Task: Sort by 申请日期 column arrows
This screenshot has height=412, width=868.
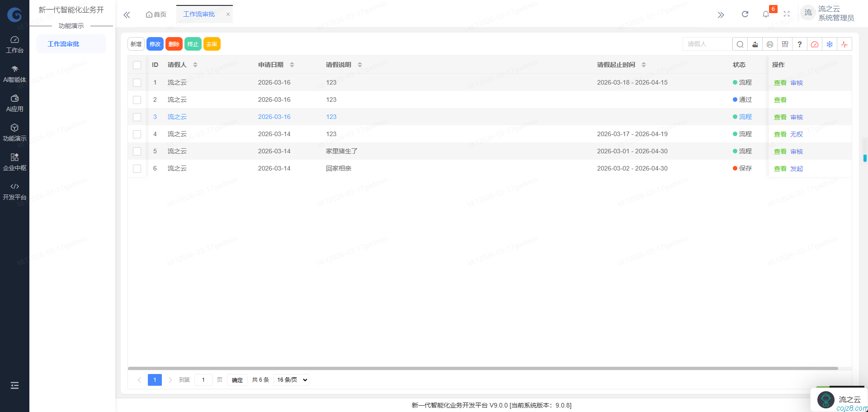Action: pyautogui.click(x=292, y=65)
